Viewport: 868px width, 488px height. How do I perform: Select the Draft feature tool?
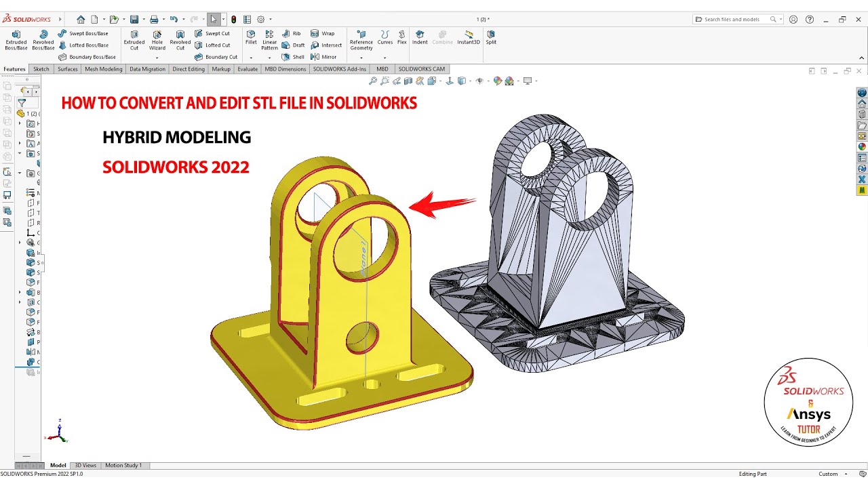coord(294,45)
